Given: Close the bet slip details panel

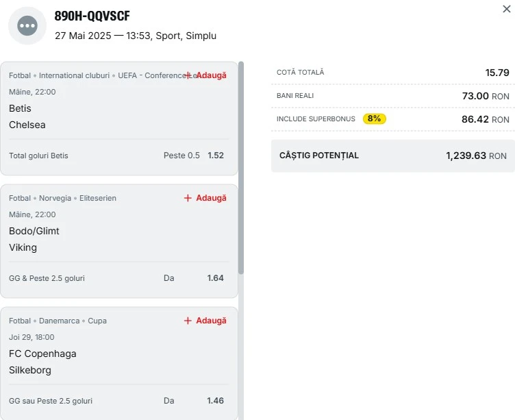Looking at the screenshot, I should [507, 9].
